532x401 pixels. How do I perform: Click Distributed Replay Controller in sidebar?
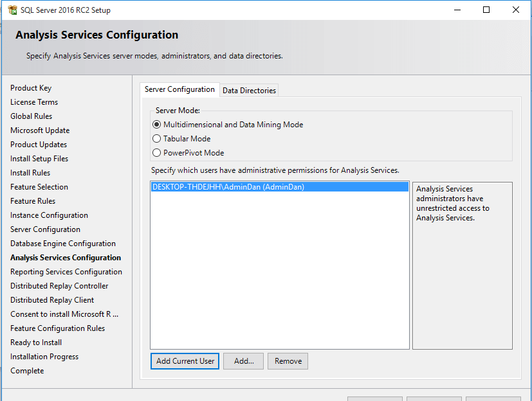point(59,286)
